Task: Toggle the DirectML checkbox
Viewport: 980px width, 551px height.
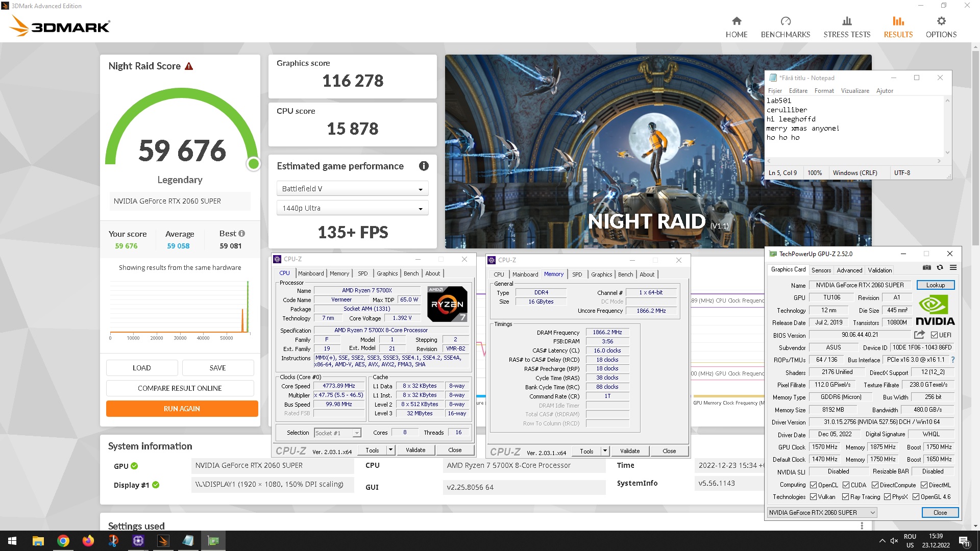Action: (924, 485)
